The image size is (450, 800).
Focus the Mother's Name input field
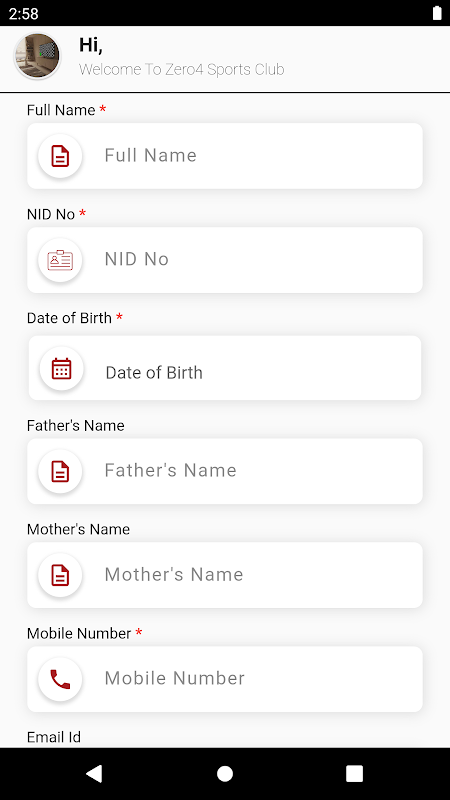pyautogui.click(x=224, y=575)
